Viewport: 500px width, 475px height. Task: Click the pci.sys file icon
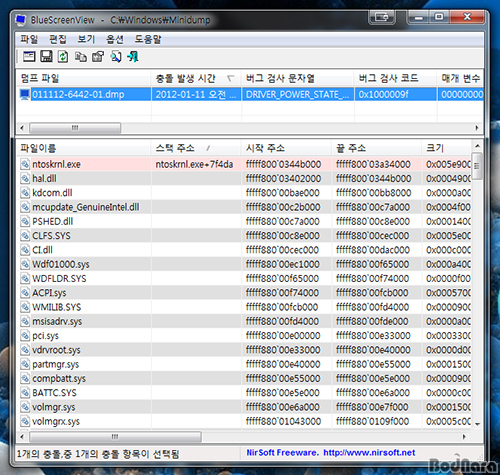[x=25, y=336]
